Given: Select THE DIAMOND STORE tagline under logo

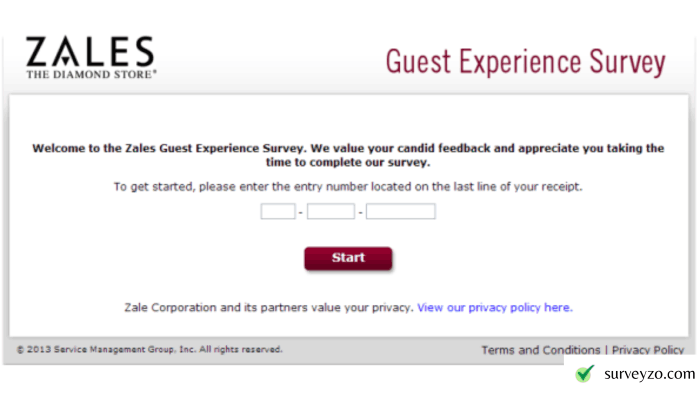Looking at the screenshot, I should pyautogui.click(x=91, y=75).
